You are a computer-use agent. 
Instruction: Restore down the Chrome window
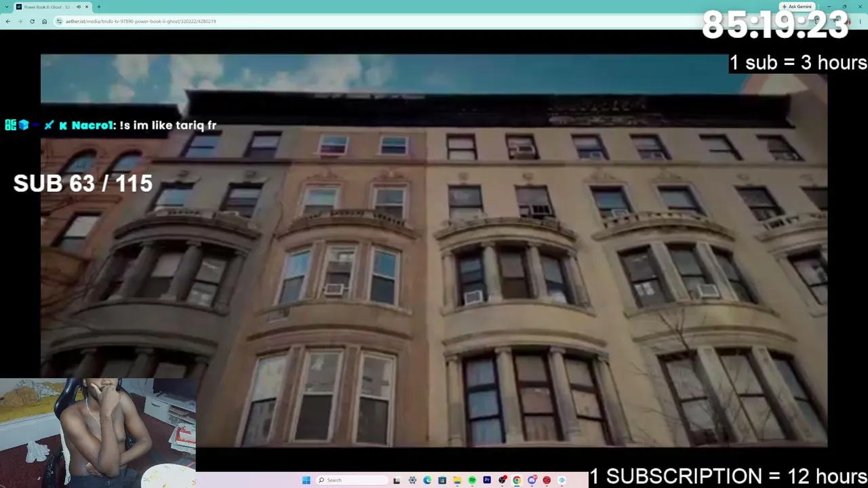844,7
